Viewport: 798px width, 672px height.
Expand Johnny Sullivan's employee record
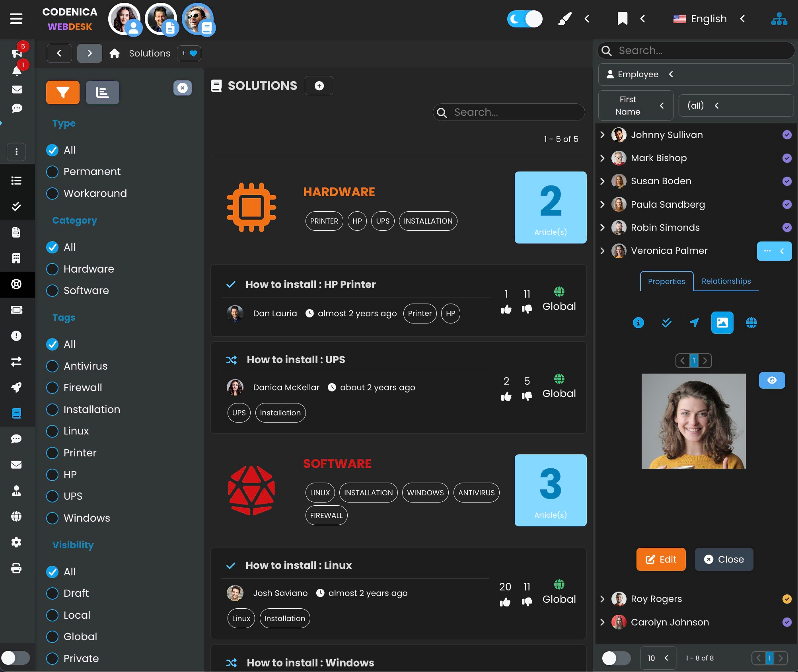602,134
